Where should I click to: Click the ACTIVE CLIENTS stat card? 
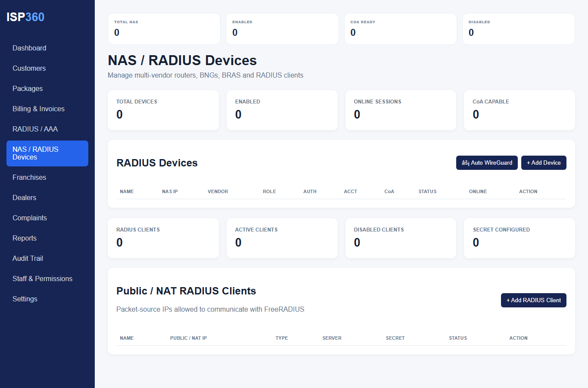point(282,238)
